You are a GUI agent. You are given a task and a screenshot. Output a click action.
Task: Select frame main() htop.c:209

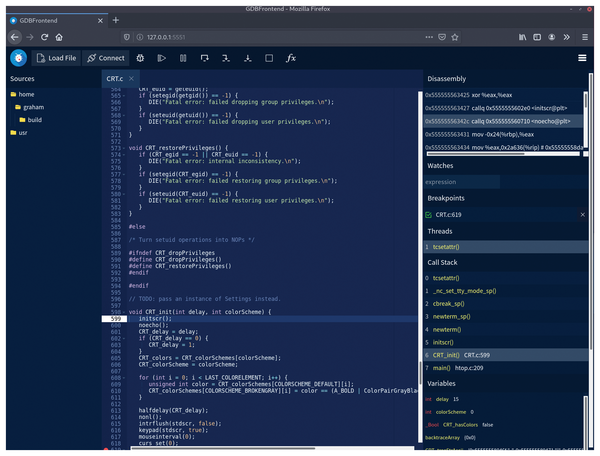[x=506, y=368]
